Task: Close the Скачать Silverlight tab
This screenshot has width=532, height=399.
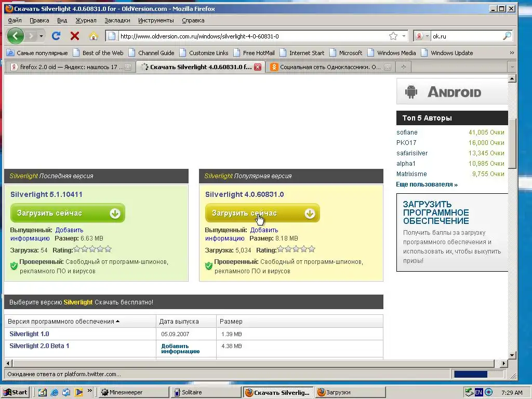Action: click(x=258, y=67)
